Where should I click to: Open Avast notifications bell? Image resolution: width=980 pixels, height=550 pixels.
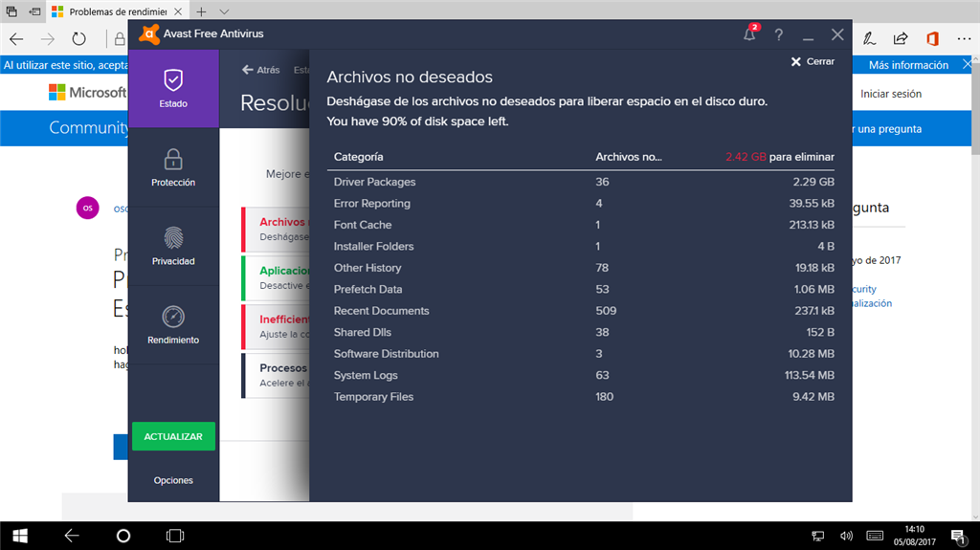pos(749,34)
